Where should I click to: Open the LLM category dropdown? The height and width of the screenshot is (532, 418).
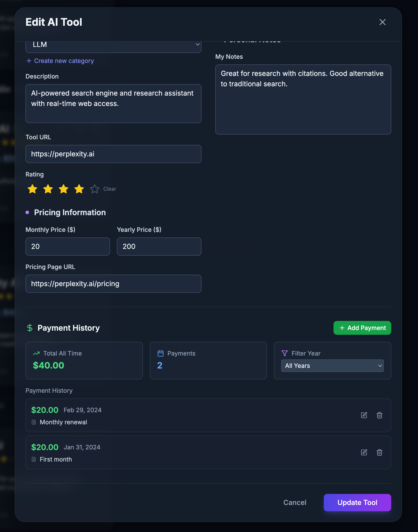(x=113, y=45)
